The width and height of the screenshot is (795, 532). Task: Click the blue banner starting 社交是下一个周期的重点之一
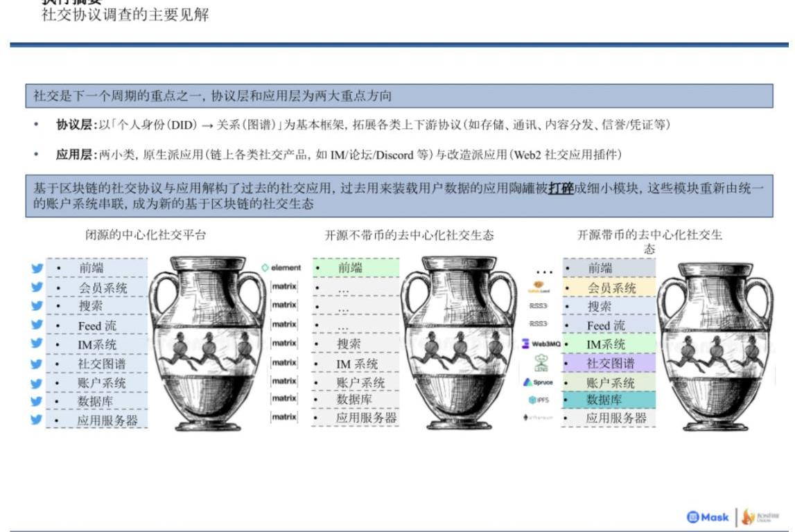pyautogui.click(x=399, y=96)
